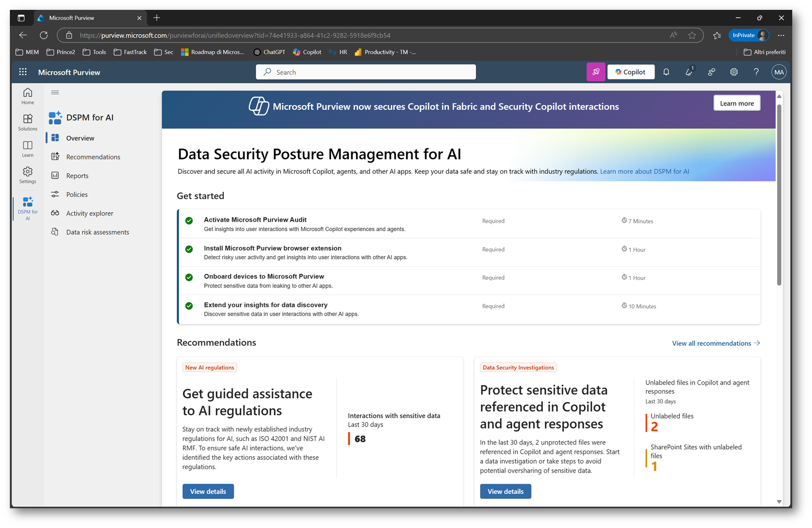Open the Copilot bookmark
Image resolution: width=812 pixels, height=528 pixels.
pyautogui.click(x=307, y=52)
